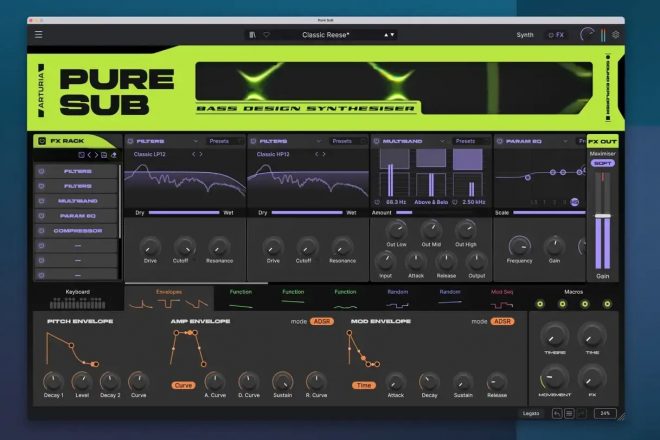Go to previous FX rack preset
660x440 pixels.
coord(89,155)
